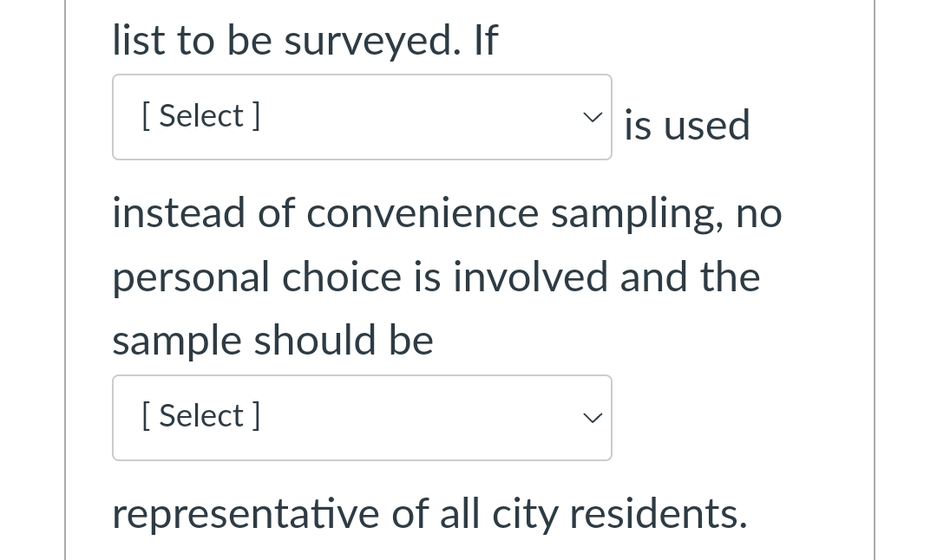
Task: Open the Select dropdown before "is used"
Action: coord(362,117)
